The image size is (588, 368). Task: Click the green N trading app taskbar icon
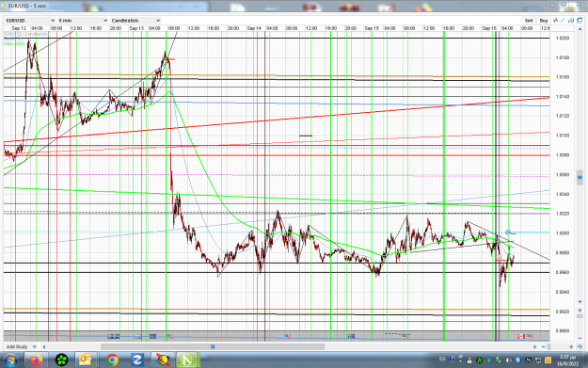click(187, 360)
